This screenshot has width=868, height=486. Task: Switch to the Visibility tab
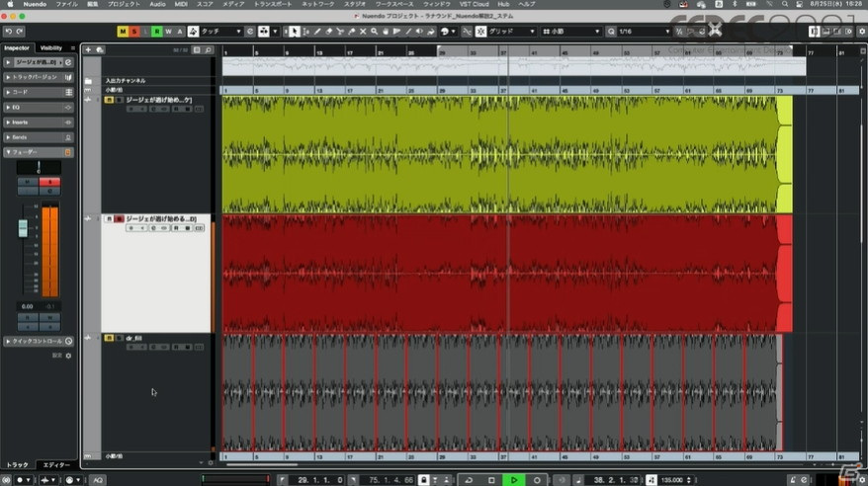point(51,47)
